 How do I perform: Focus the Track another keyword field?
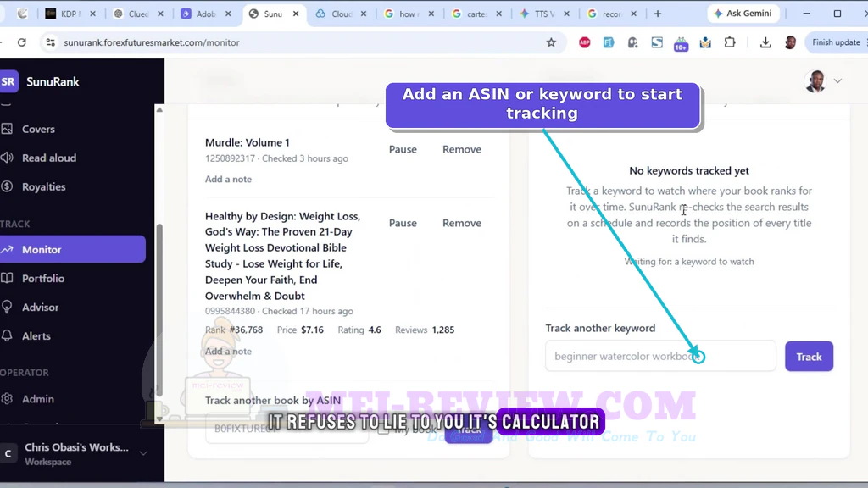(x=660, y=357)
